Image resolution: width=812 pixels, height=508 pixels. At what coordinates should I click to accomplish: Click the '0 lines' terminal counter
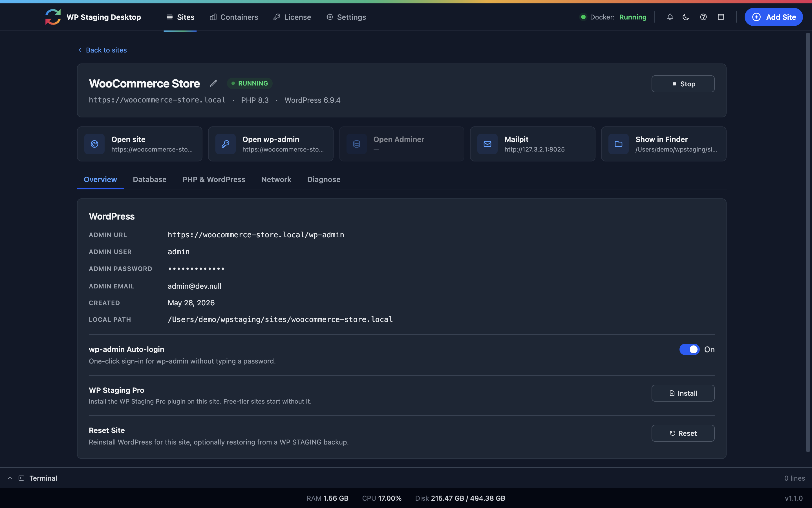coord(795,478)
